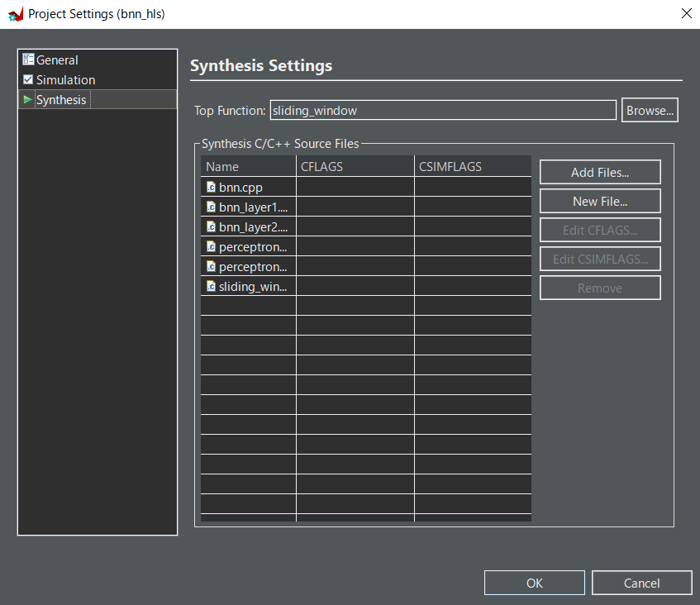Close the Project Settings window

[685, 13]
